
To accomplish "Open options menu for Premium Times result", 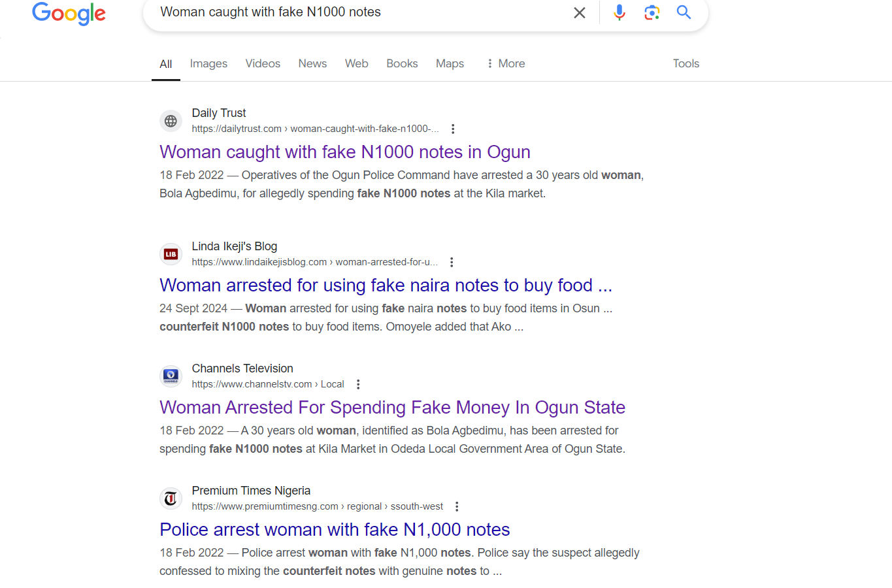I will click(457, 507).
